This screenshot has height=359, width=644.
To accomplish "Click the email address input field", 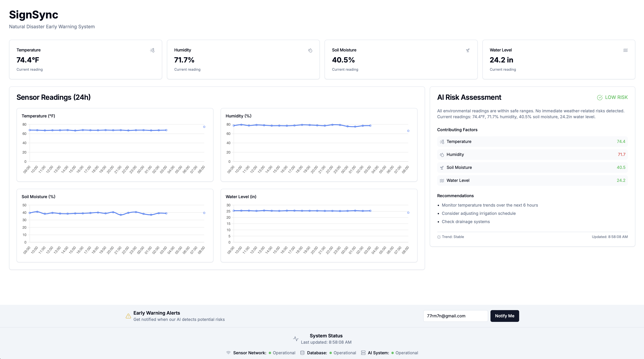I will point(455,316).
